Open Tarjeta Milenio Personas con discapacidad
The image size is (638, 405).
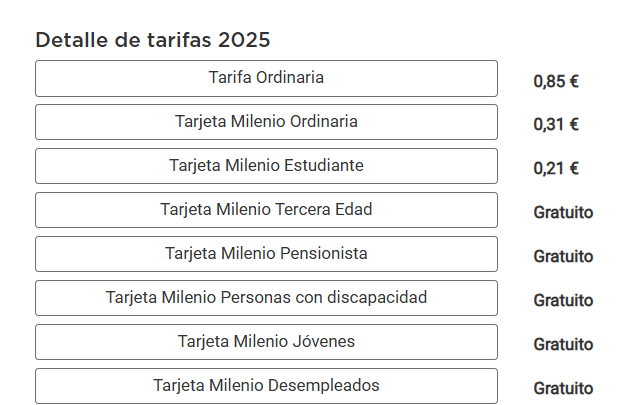(x=266, y=298)
